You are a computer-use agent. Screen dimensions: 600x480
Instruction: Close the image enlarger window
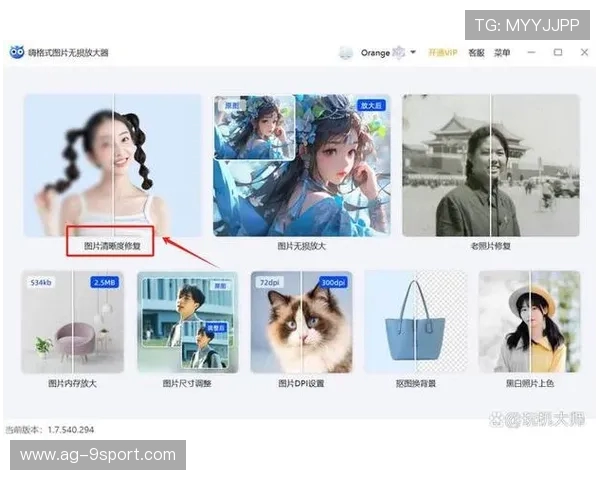(x=584, y=52)
